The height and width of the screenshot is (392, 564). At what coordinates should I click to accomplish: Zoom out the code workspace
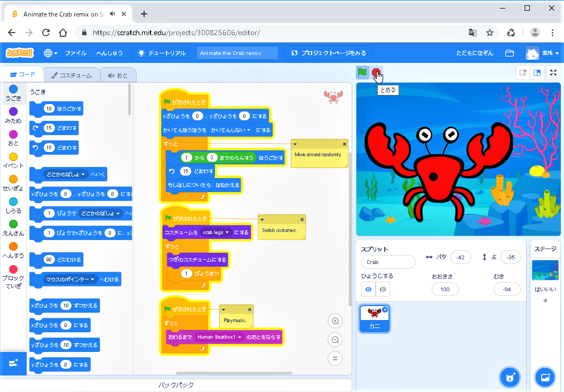coord(335,340)
